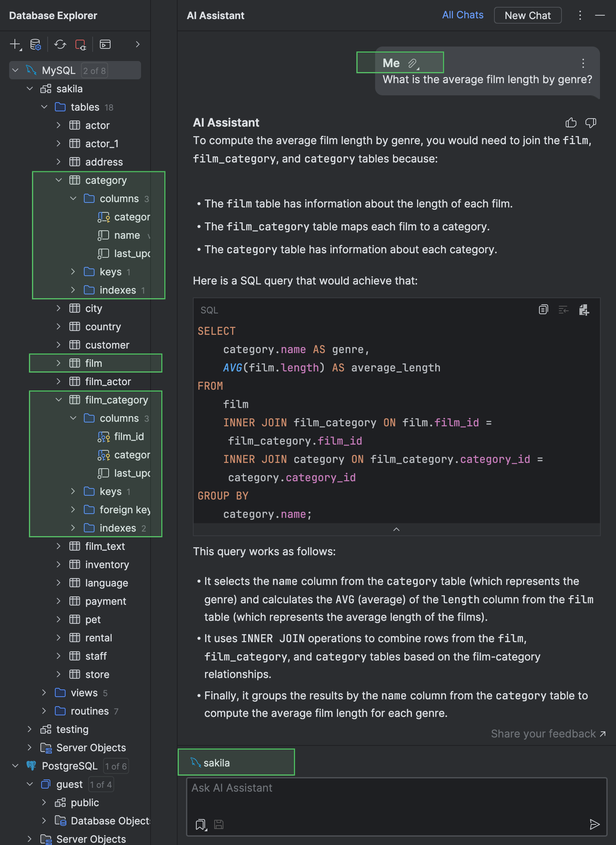Image resolution: width=616 pixels, height=845 pixels.
Task: Insert the SQL query into the editor
Action: click(563, 310)
